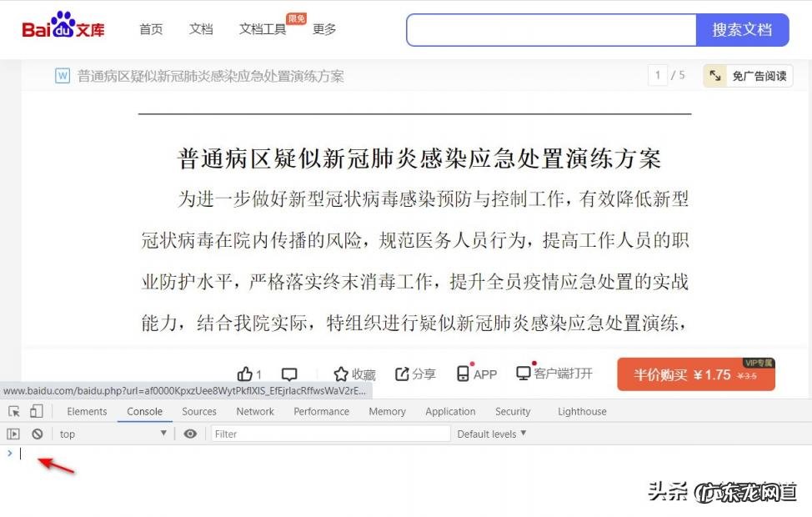Click the thumbs up icon to like
The height and width of the screenshot is (517, 812).
(245, 374)
